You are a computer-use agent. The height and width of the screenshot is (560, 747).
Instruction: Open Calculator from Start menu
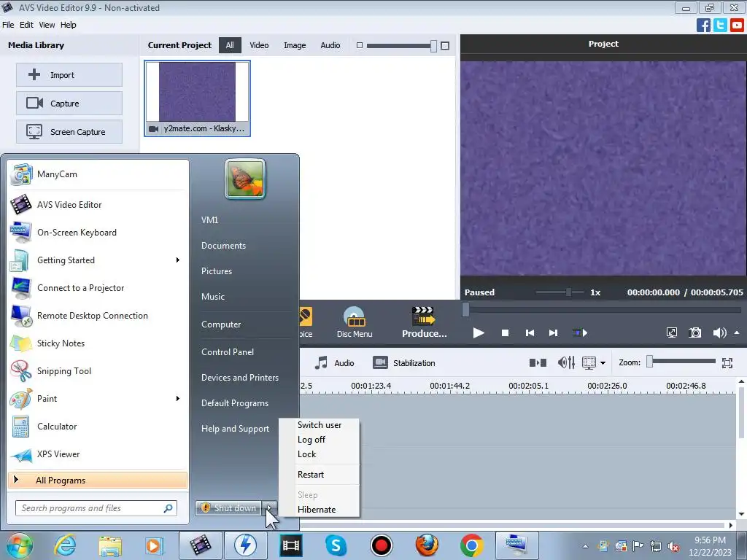[98, 427]
